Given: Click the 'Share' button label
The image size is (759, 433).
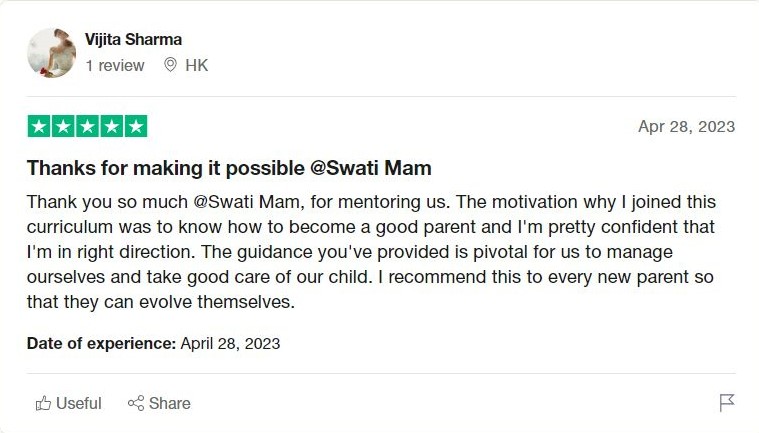Looking at the screenshot, I should point(170,403).
